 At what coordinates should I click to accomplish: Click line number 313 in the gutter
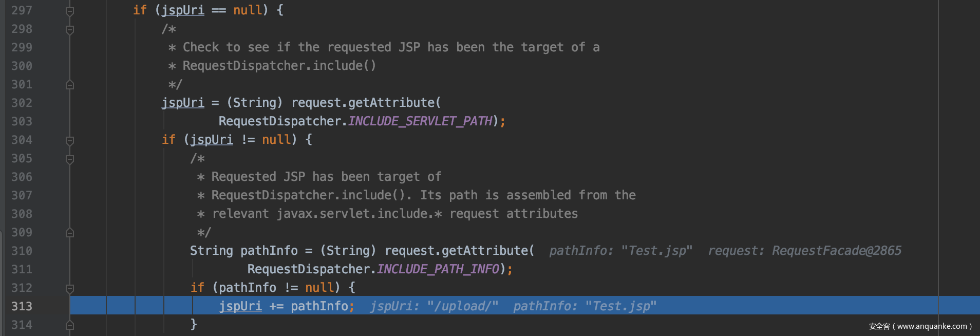tap(22, 307)
